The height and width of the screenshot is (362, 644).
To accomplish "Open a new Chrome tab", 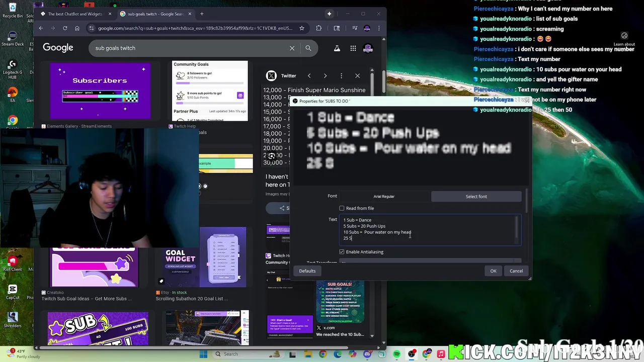I will click(202, 14).
